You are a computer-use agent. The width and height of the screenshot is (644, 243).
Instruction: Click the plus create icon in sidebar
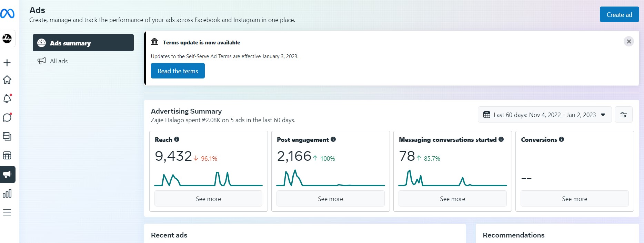coord(7,63)
